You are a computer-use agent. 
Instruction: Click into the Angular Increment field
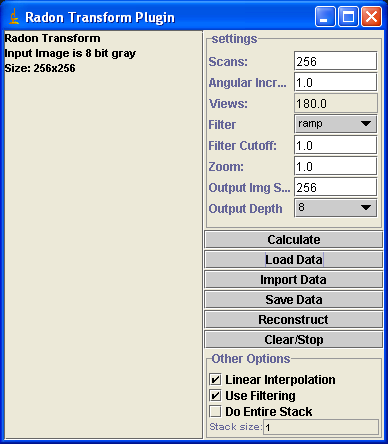[336, 82]
